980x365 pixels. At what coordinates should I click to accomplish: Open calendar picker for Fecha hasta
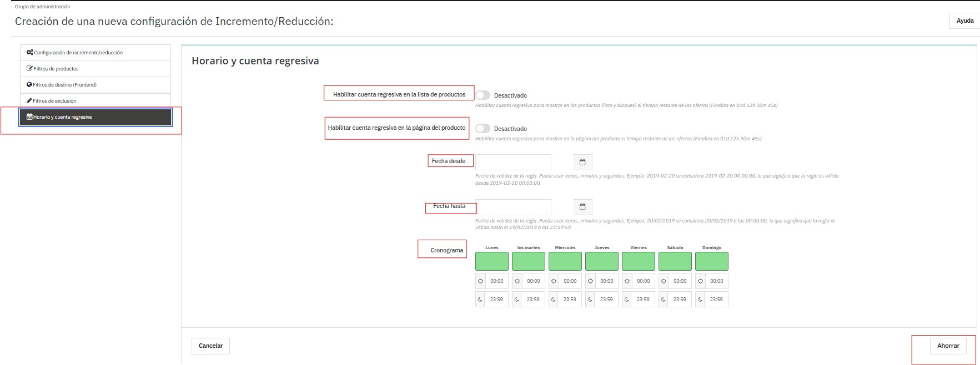click(x=582, y=207)
